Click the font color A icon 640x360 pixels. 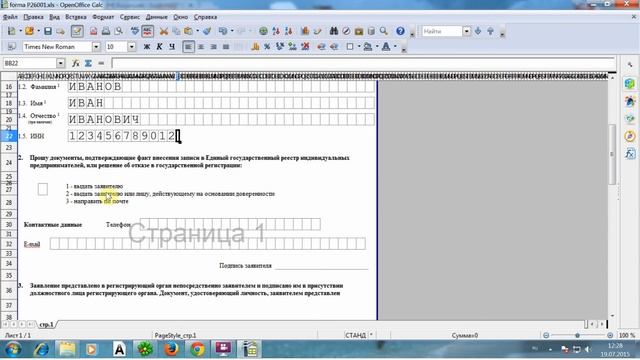pyautogui.click(x=386, y=47)
